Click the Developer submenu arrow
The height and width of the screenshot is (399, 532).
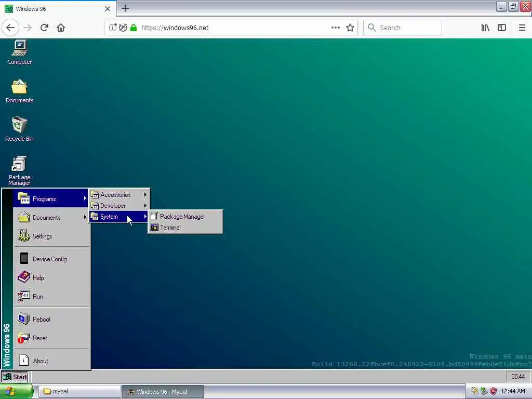(x=145, y=206)
